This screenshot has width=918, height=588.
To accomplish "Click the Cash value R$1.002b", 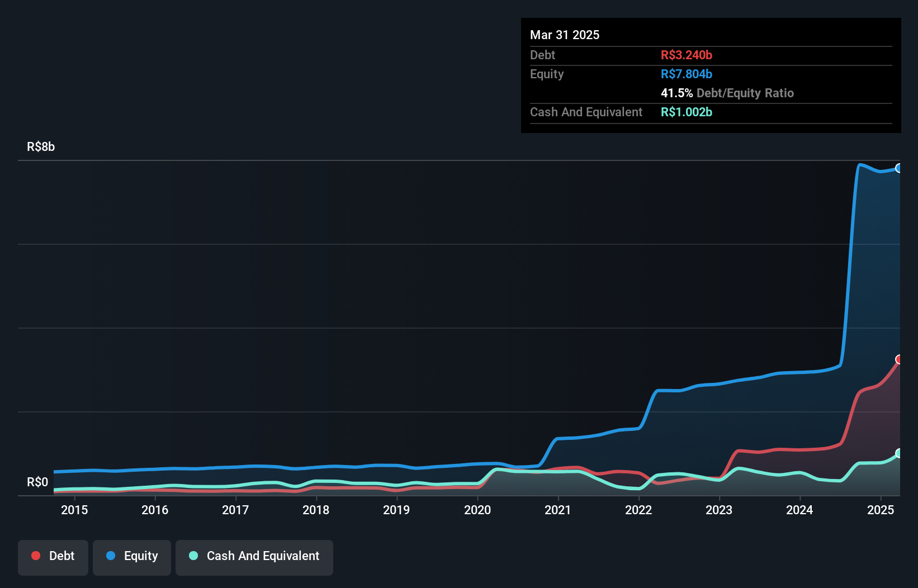I will tap(687, 112).
